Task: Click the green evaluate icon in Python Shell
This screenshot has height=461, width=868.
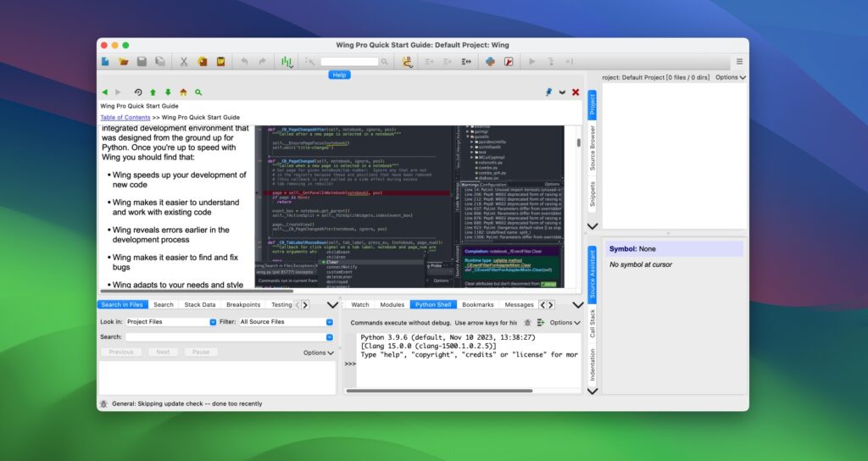Action: [540, 322]
